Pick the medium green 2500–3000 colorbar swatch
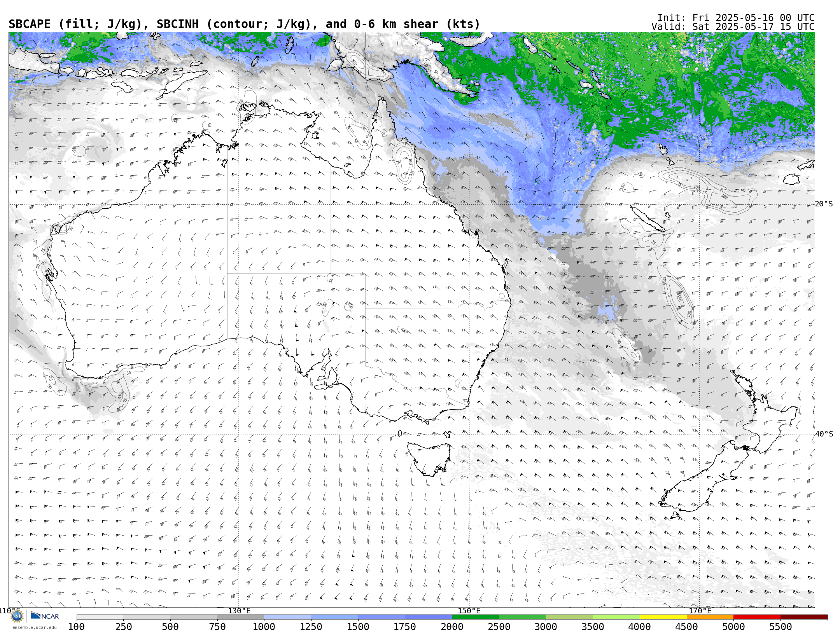Screen dimensions: 840x632 [522, 617]
